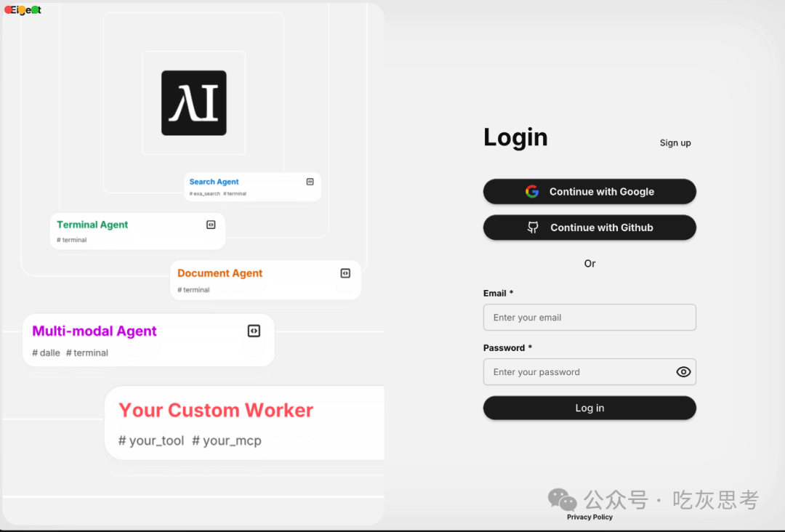Click the green window maximize button
The width and height of the screenshot is (785, 532).
[x=35, y=9]
